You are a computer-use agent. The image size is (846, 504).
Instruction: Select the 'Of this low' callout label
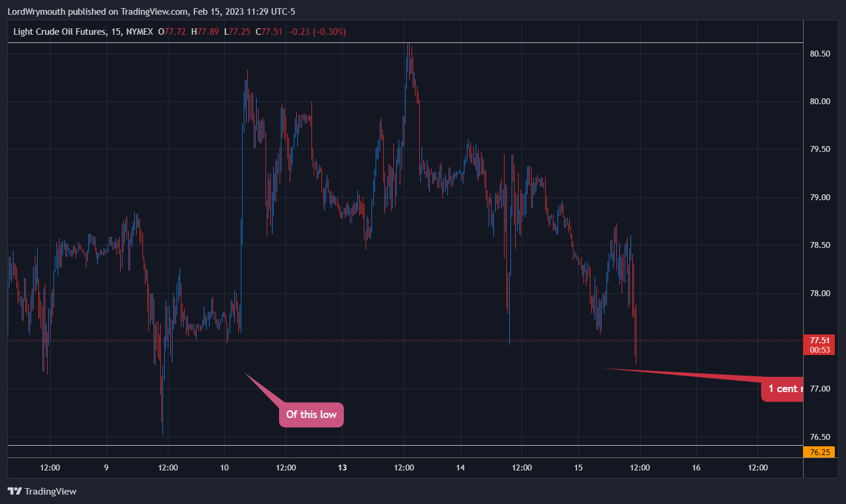pyautogui.click(x=311, y=415)
